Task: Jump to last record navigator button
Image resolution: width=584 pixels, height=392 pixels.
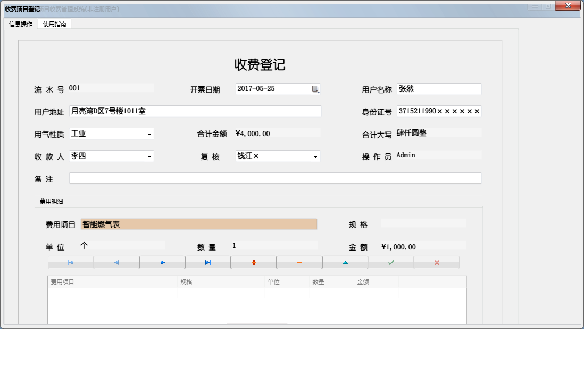Action: [x=208, y=262]
